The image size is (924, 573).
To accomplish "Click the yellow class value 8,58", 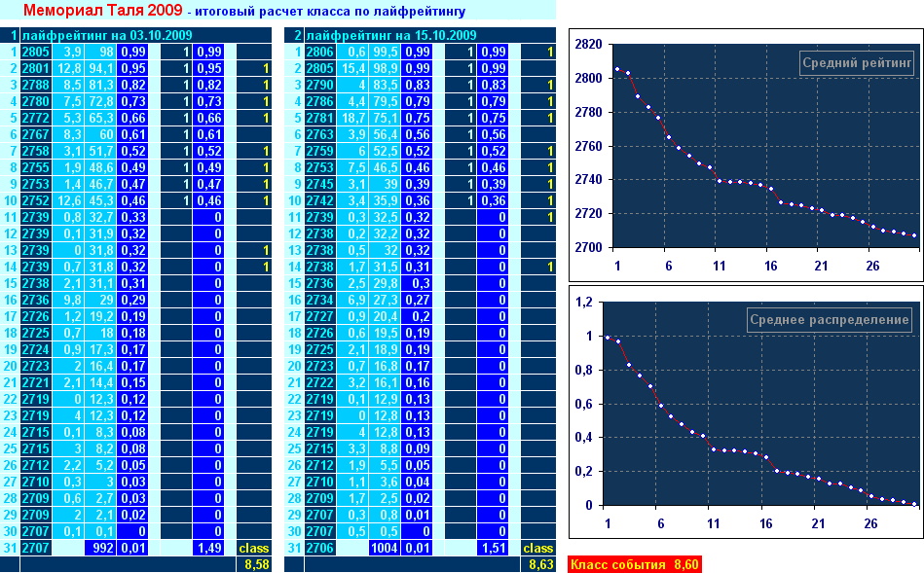I will (x=256, y=564).
